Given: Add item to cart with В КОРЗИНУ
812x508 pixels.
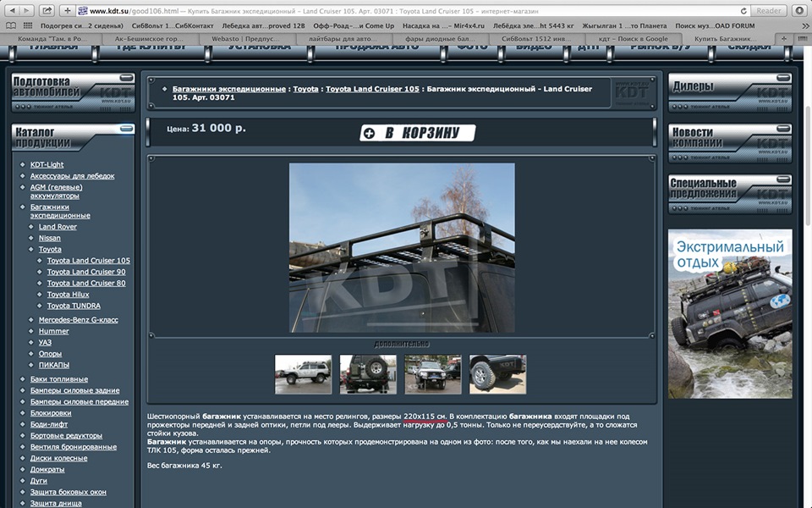Looking at the screenshot, I should [417, 133].
